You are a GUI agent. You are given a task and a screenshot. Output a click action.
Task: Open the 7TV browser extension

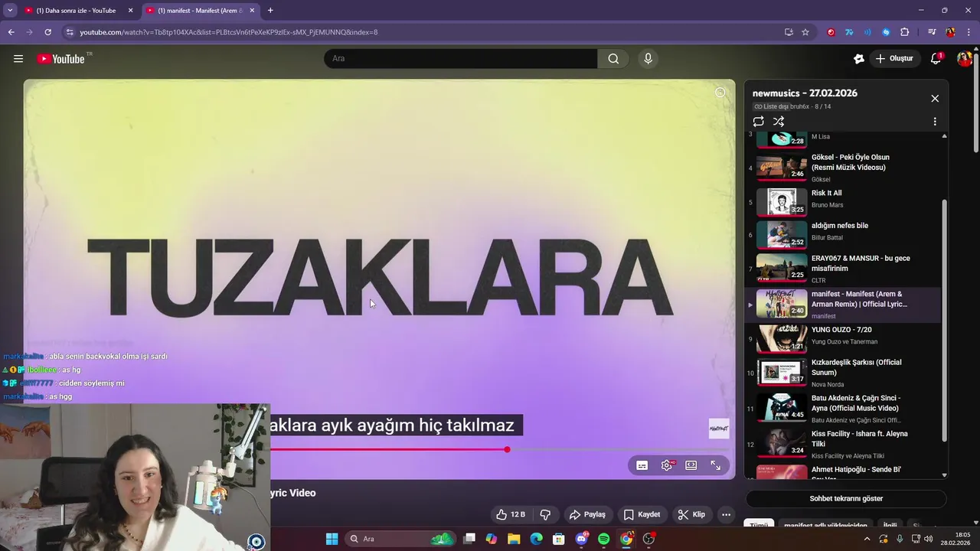(x=849, y=32)
